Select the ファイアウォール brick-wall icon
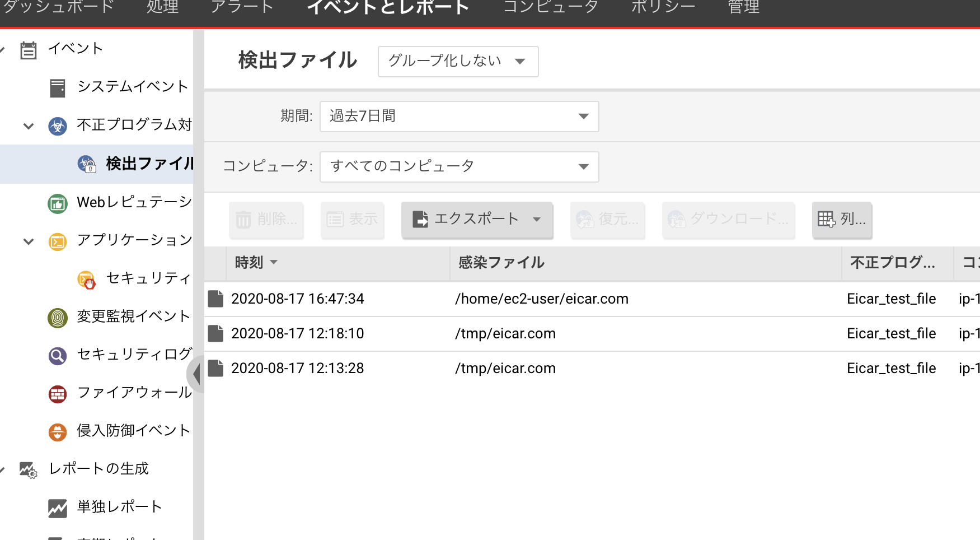The image size is (980, 540). click(x=58, y=393)
